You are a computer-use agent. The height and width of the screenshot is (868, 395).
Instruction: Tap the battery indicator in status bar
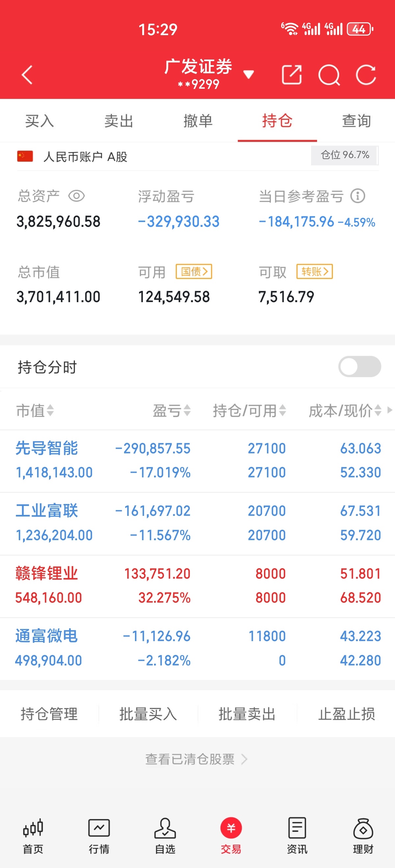point(360,29)
